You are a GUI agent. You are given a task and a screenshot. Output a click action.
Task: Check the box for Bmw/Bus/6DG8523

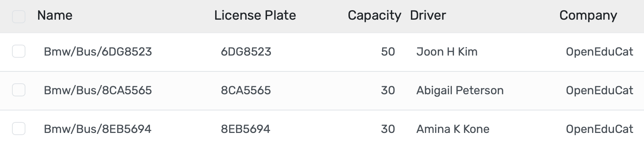(19, 51)
